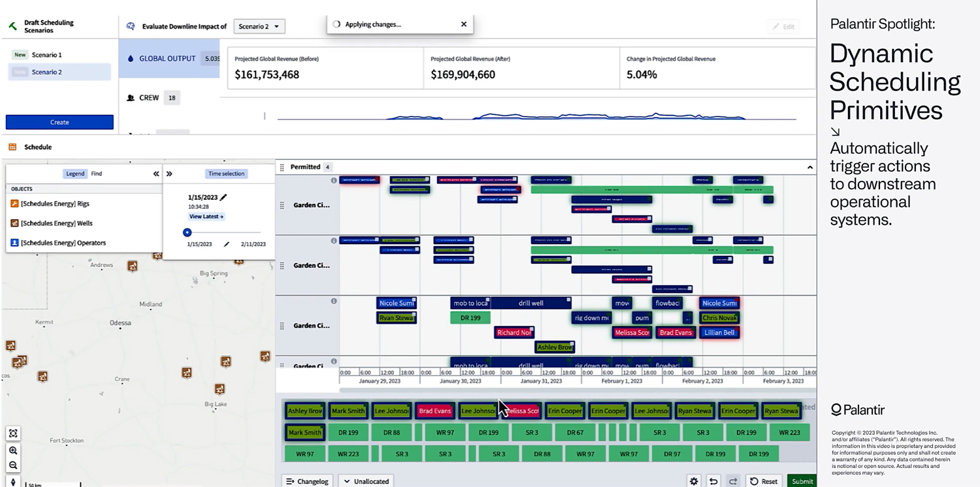Edit the date range pencil between dates
Viewport: 980px width, 487px height.
pyautogui.click(x=227, y=244)
